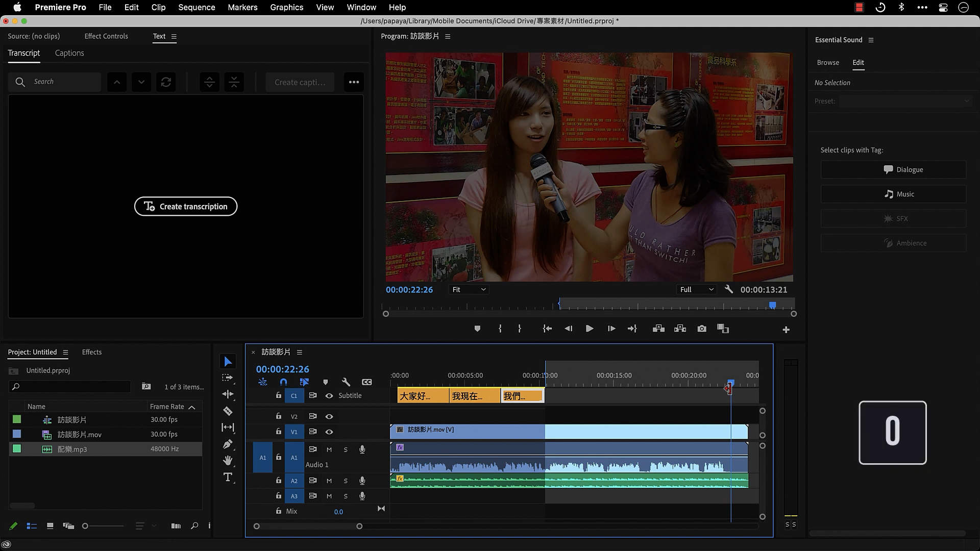Click the Program monitor playhead marker
The height and width of the screenshot is (551, 980).
(772, 305)
